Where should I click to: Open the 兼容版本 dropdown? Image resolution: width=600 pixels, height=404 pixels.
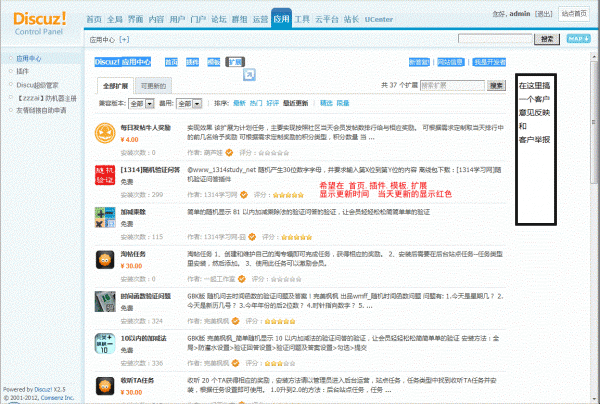(141, 104)
